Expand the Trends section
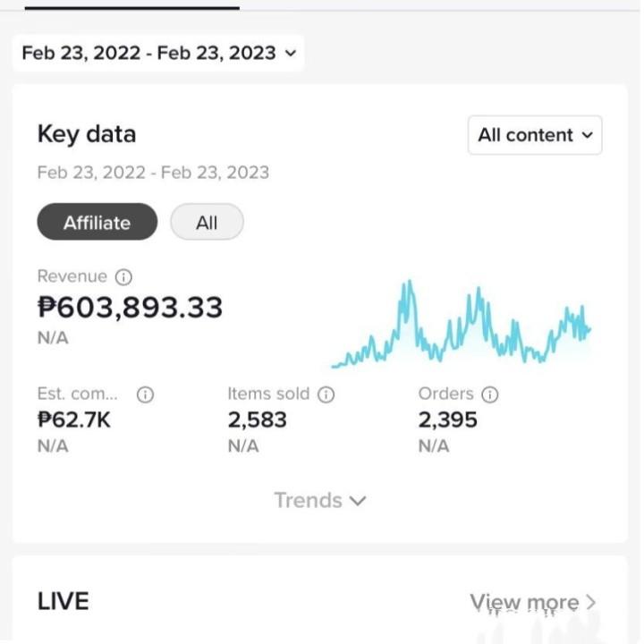The width and height of the screenshot is (644, 644). pyautogui.click(x=320, y=500)
